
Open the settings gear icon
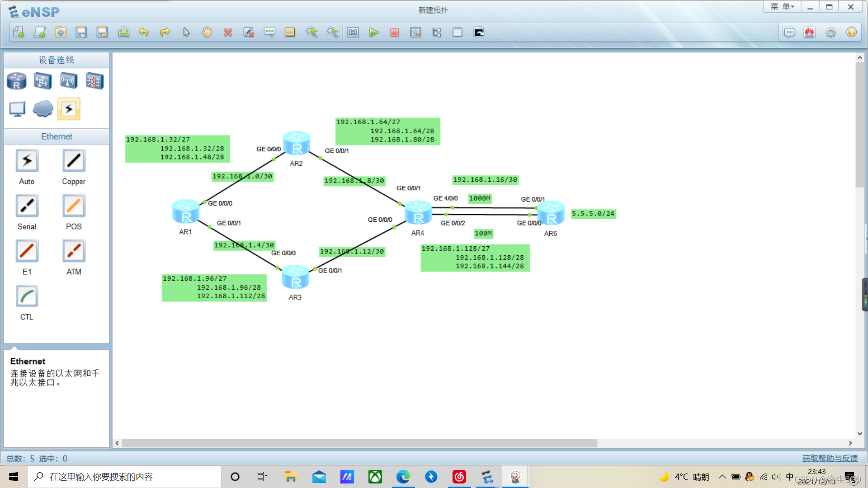[830, 33]
